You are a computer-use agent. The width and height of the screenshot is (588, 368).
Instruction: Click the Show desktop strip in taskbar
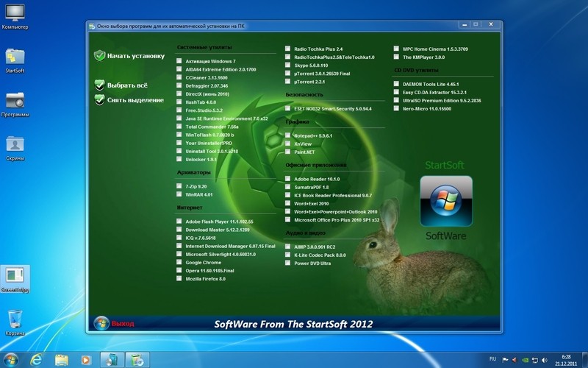coord(585,360)
